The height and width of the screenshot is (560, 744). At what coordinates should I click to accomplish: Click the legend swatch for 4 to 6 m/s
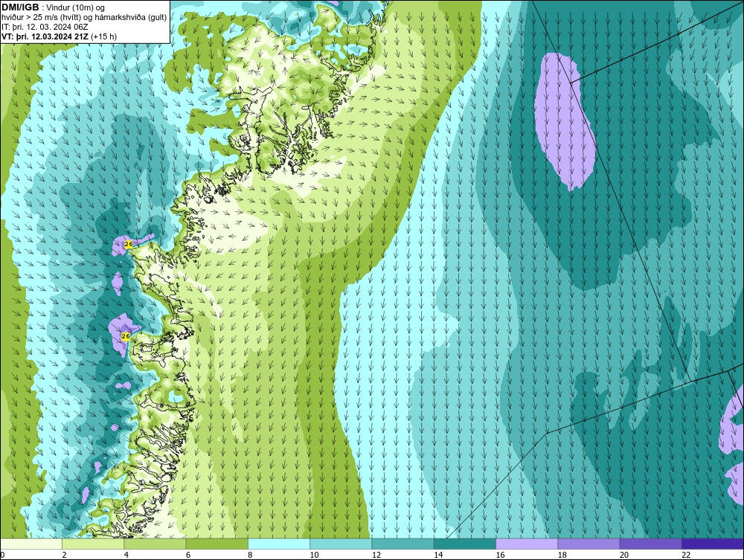point(155,544)
